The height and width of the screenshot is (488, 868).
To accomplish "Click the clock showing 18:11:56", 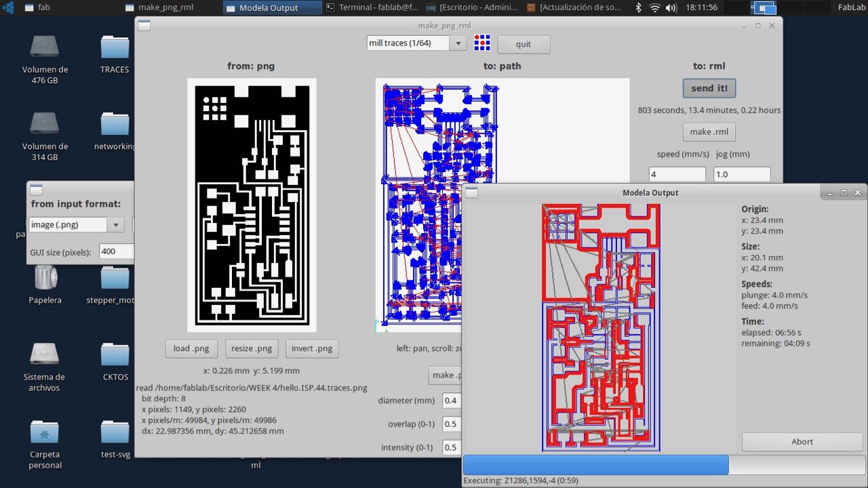I will click(x=701, y=7).
